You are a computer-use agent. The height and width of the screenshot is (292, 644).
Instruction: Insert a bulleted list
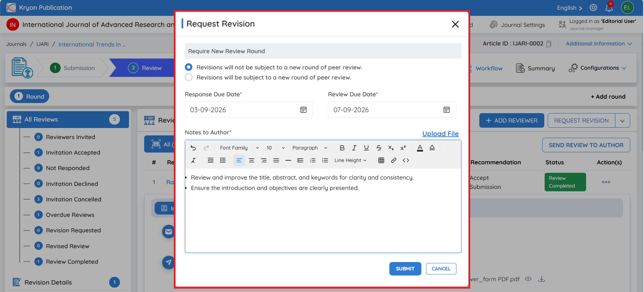(325, 160)
